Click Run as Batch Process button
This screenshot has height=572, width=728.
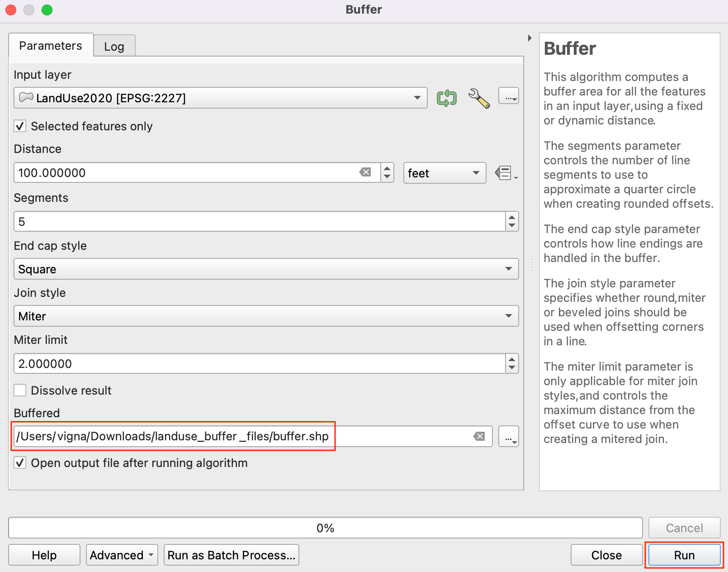pos(231,555)
